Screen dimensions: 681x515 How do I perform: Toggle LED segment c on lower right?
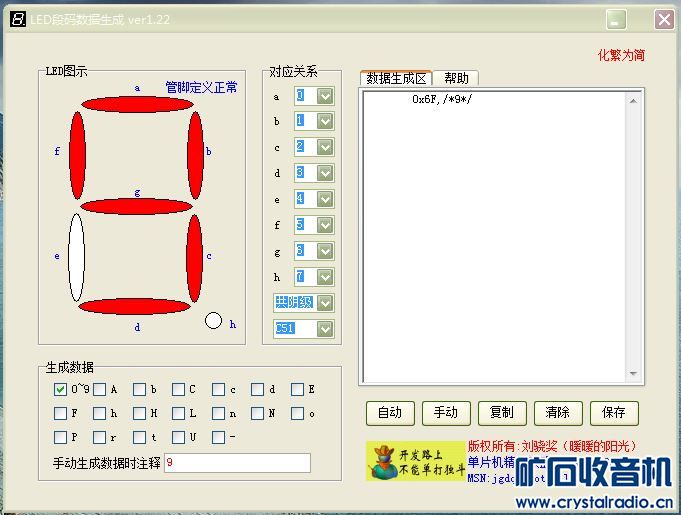[x=194, y=258]
